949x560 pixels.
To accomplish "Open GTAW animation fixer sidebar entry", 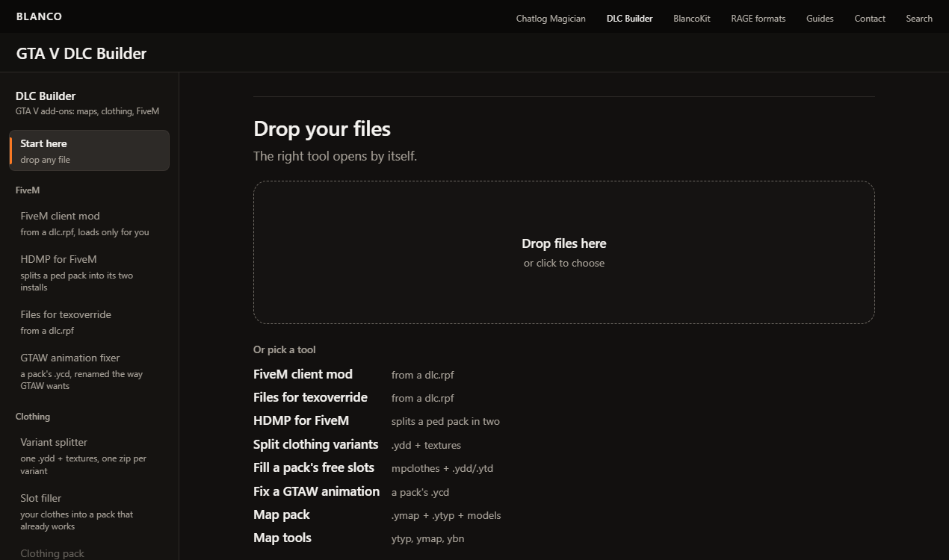I will [90, 371].
